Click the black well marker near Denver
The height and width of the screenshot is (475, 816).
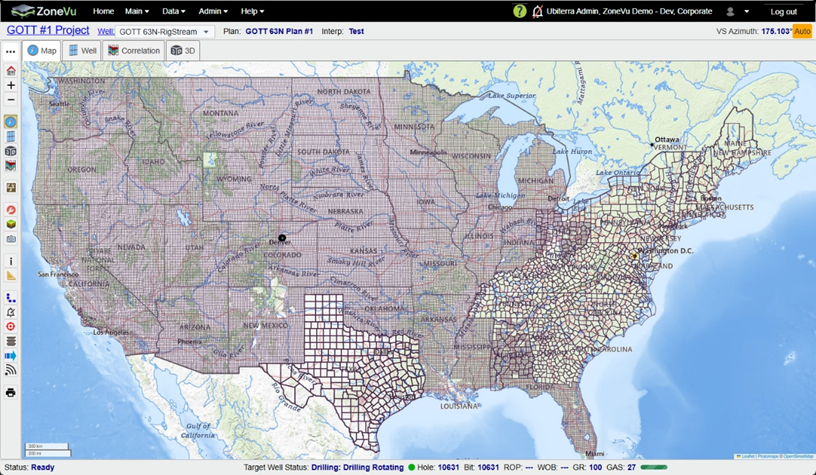(282, 238)
